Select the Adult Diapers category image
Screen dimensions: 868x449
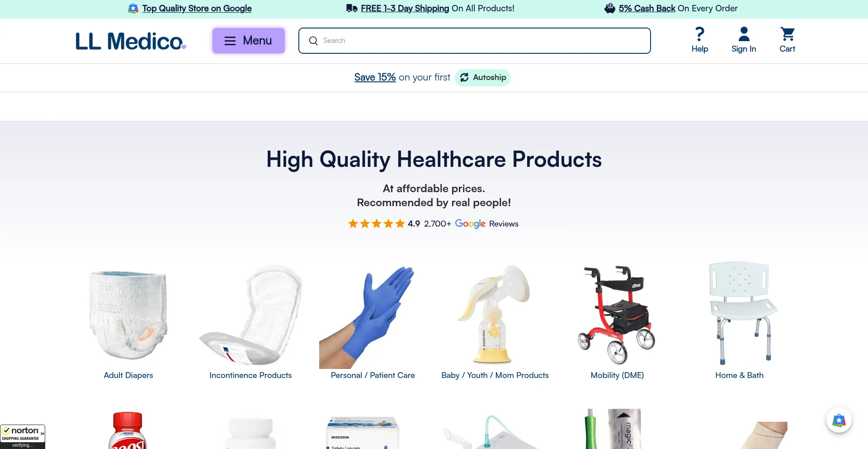coord(128,316)
